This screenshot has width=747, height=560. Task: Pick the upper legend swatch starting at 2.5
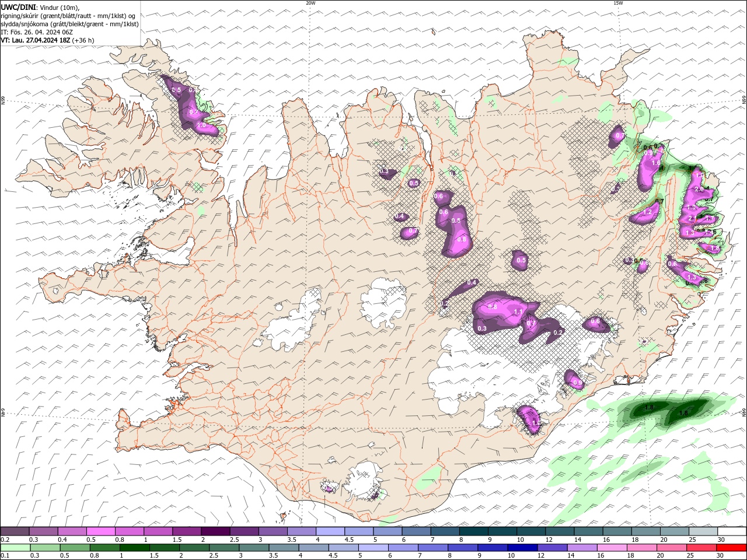245,531
